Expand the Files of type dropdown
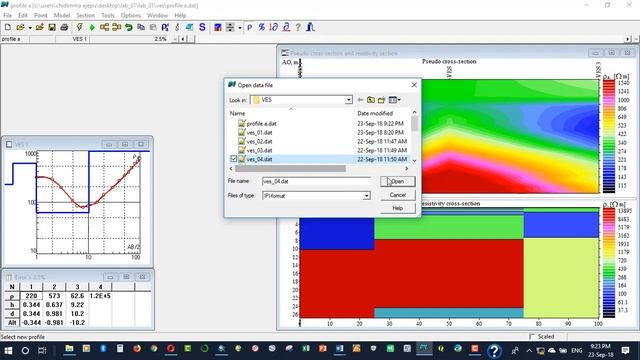Viewport: 640px width, 360px height. (367, 196)
